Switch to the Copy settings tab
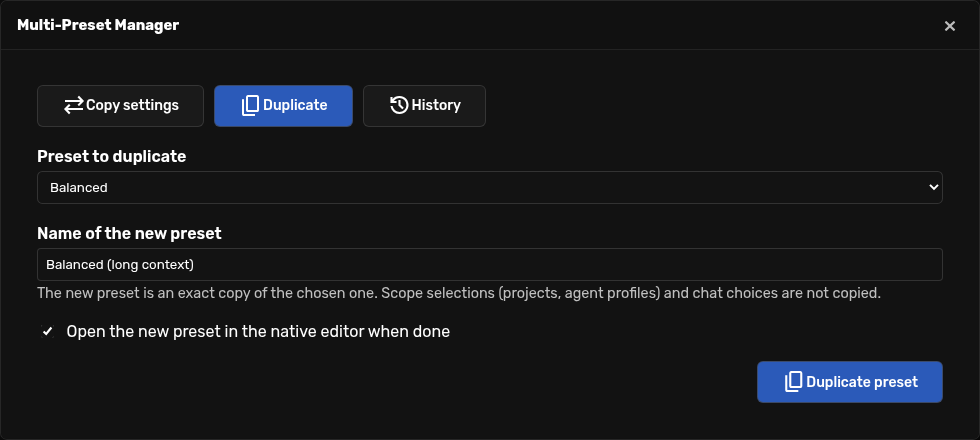Screen dimensions: 980x440 (121, 106)
